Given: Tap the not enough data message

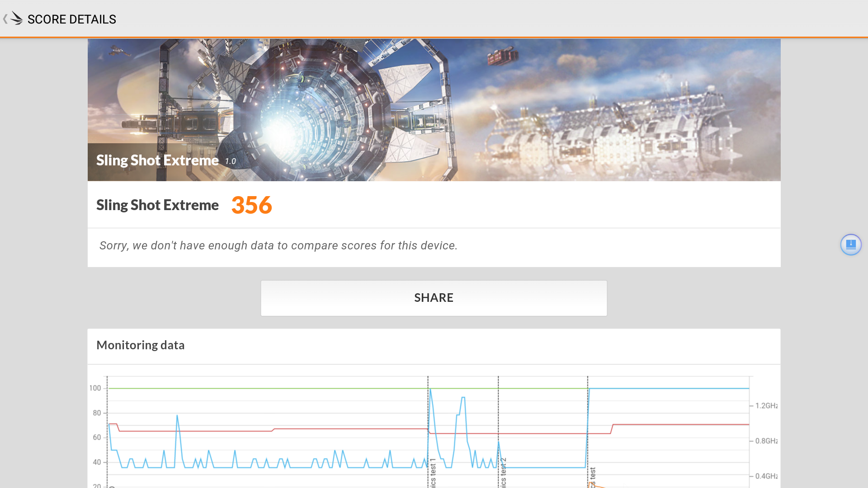Looking at the screenshot, I should (278, 245).
